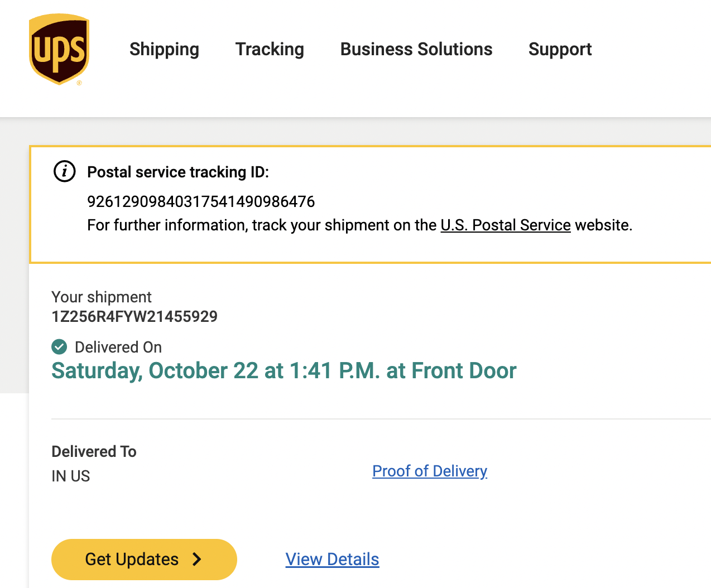Click the green delivered checkmark icon

59,347
